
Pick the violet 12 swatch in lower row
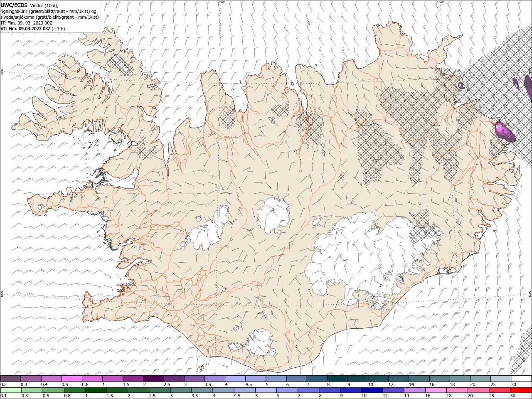pos(393,390)
